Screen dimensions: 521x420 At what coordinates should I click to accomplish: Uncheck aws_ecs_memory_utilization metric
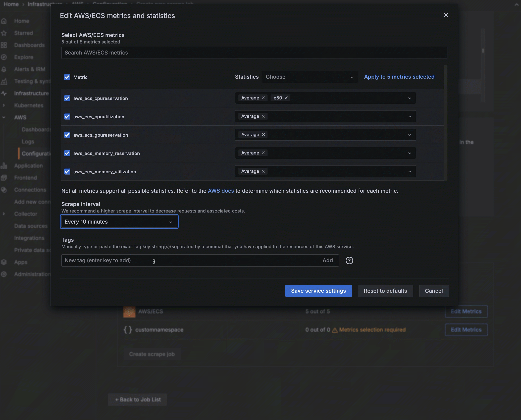coord(67,172)
